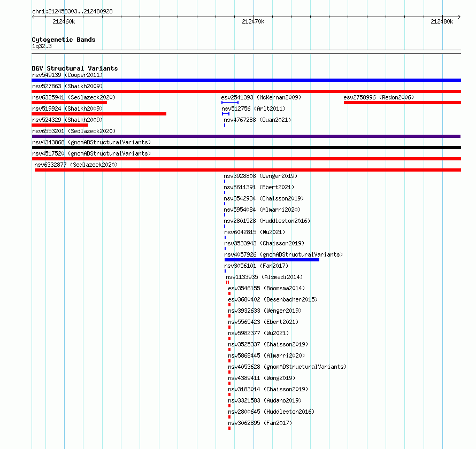Image resolution: width=476 pixels, height=449 pixels.
Task: Open the nsv527863 (Shaikh2009) variant label
Action: (x=67, y=86)
